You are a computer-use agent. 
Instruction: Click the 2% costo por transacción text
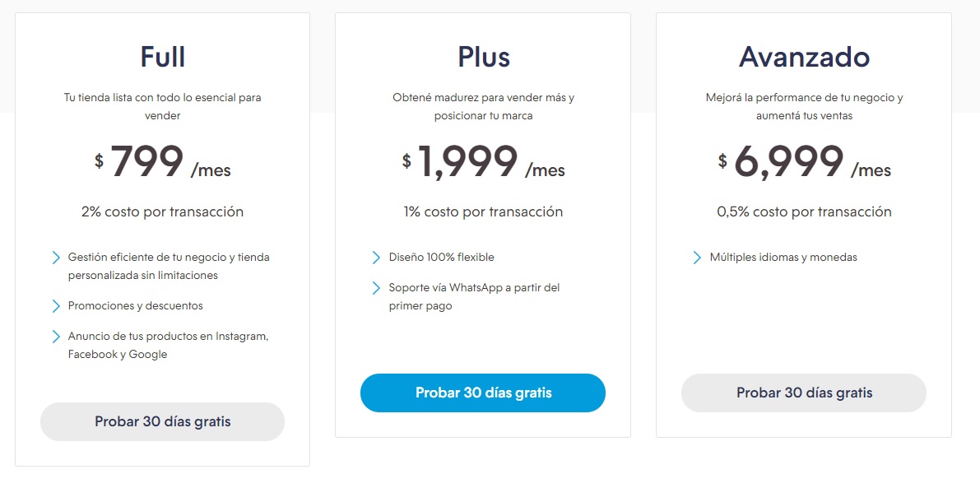(x=162, y=211)
